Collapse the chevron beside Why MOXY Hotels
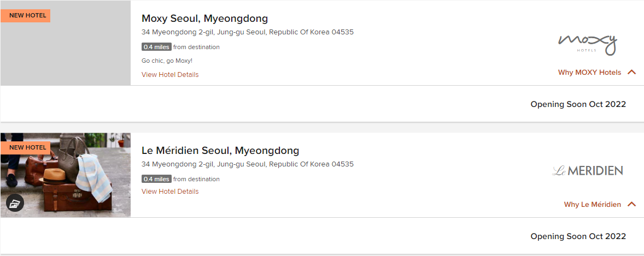This screenshot has height=256, width=644. [x=632, y=73]
